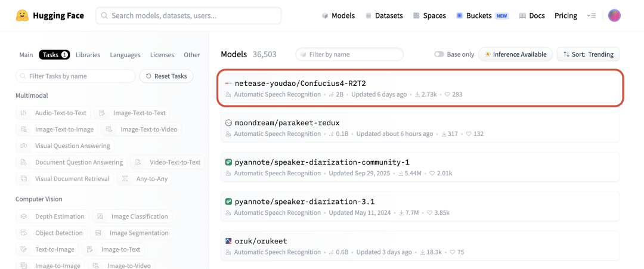Open the pyannote/speaker-diarization-community-1 model link
The width and height of the screenshot is (644, 269).
click(x=322, y=162)
